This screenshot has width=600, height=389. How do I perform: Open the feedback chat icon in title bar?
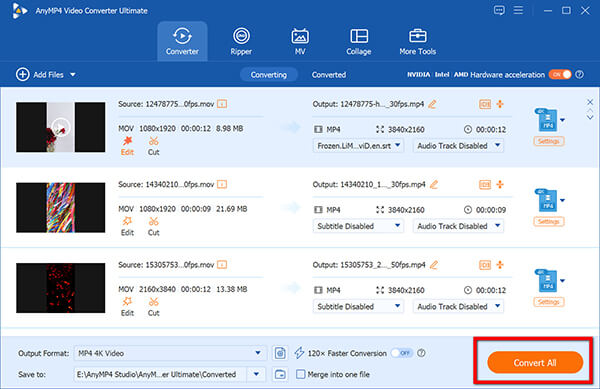(499, 10)
